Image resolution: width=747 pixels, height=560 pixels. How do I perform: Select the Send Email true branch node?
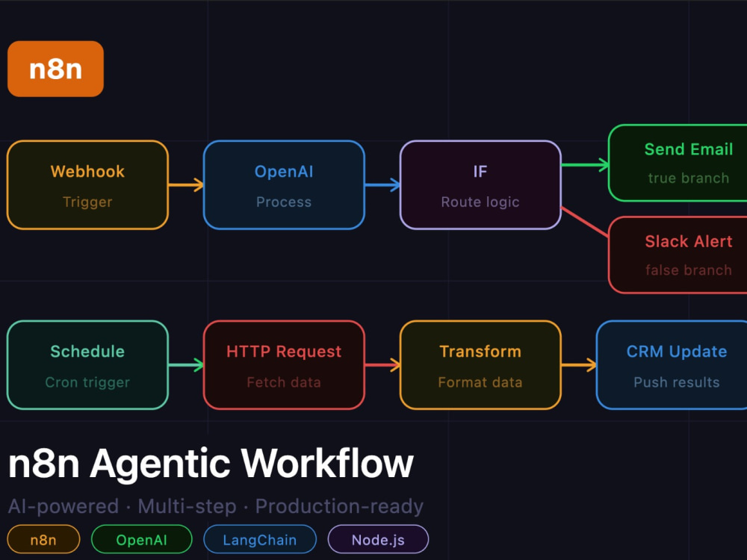click(x=678, y=163)
